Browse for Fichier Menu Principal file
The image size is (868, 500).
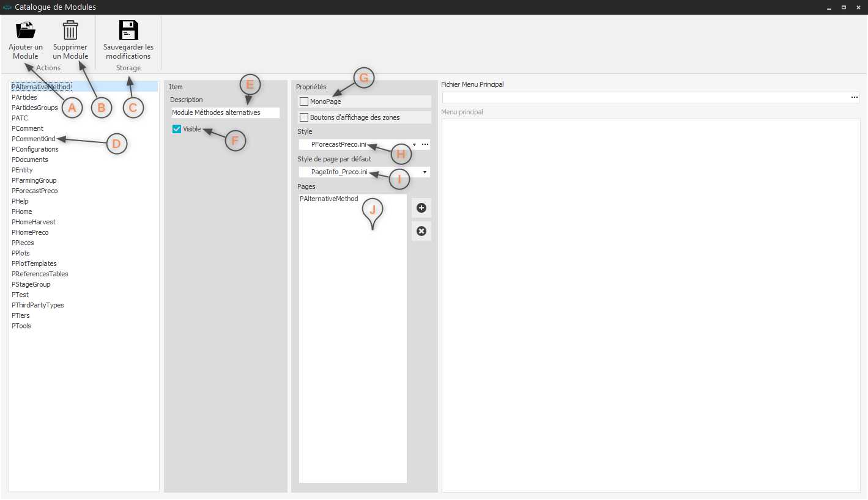coord(854,98)
